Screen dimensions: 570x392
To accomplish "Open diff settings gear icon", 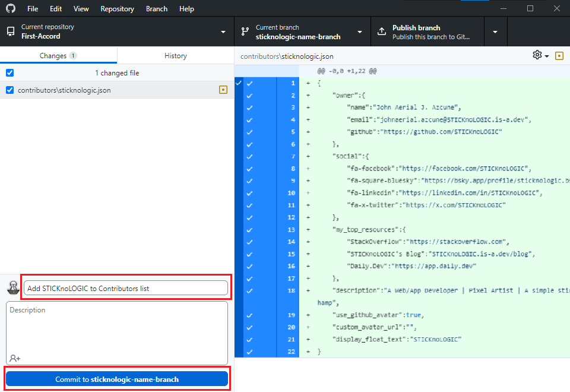I will (x=537, y=55).
